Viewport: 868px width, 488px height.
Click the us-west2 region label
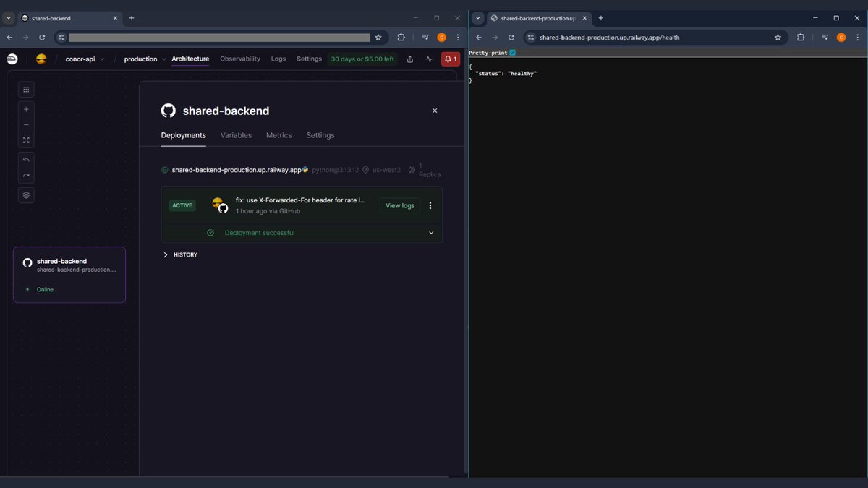click(x=386, y=170)
